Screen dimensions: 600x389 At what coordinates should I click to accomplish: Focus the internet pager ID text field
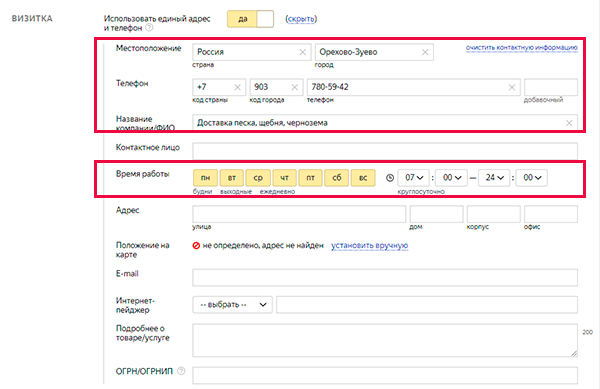[x=427, y=305]
